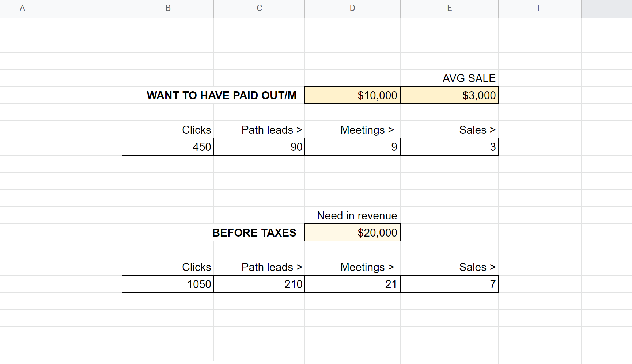Select the WANT TO HAVE PAID OUT/M cell
The image size is (632, 364).
click(x=222, y=95)
